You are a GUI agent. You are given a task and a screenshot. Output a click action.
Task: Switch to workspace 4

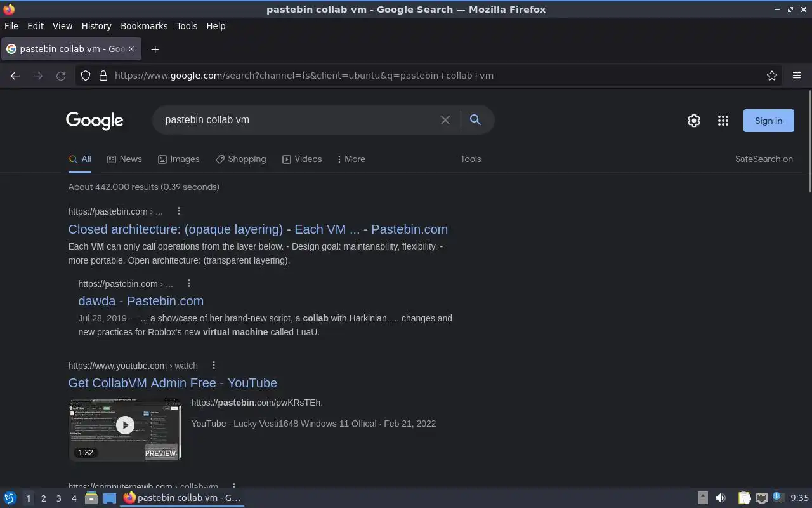click(74, 498)
